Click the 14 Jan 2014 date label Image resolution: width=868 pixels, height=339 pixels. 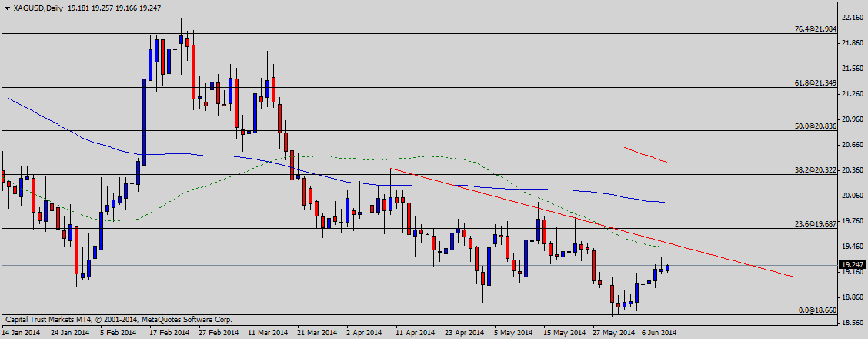click(22, 333)
